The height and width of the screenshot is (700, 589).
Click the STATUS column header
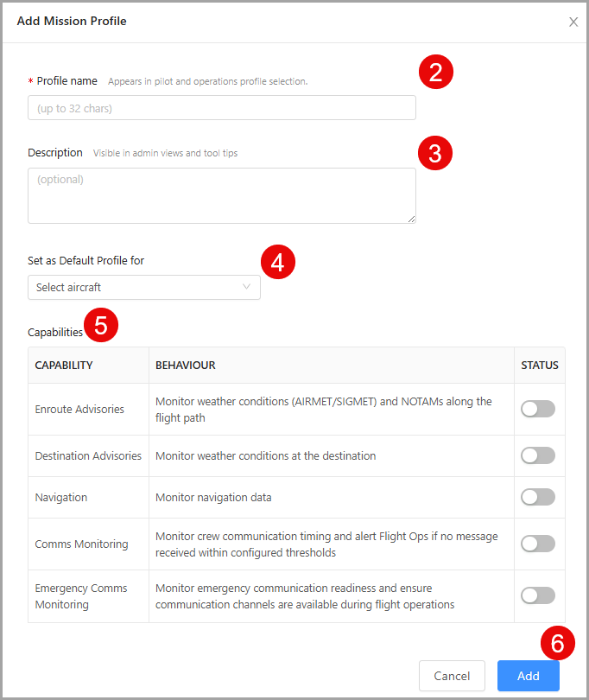point(540,366)
